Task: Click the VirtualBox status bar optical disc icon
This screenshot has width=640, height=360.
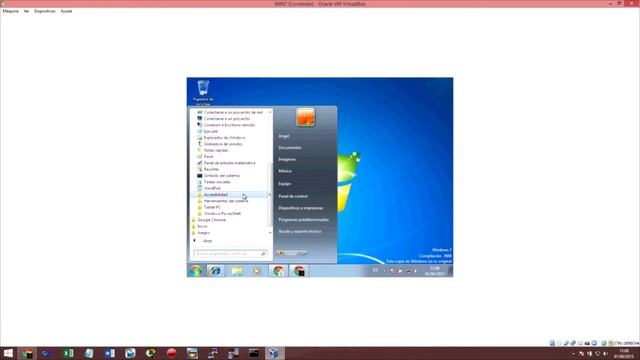Action: [x=559, y=343]
